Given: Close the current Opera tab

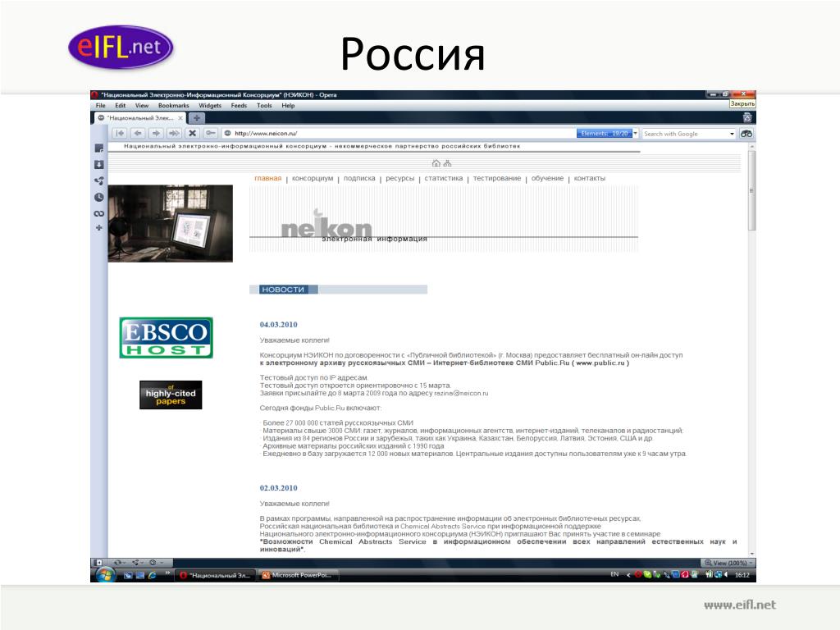Looking at the screenshot, I should (x=180, y=118).
